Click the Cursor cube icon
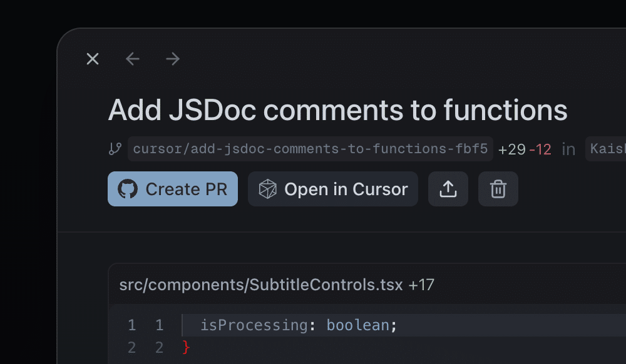Screen dimensions: 626x364 [x=268, y=189]
